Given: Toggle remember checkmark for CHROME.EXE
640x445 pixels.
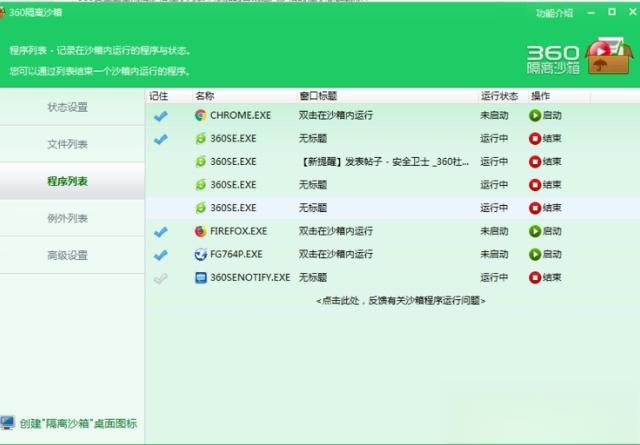Looking at the screenshot, I should coord(161,116).
